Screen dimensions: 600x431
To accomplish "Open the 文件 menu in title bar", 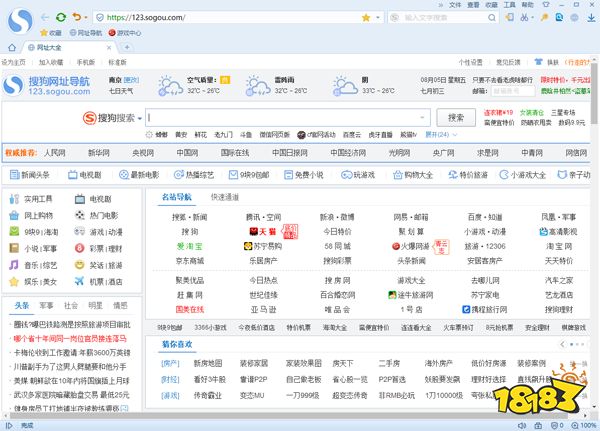I will [457, 5].
